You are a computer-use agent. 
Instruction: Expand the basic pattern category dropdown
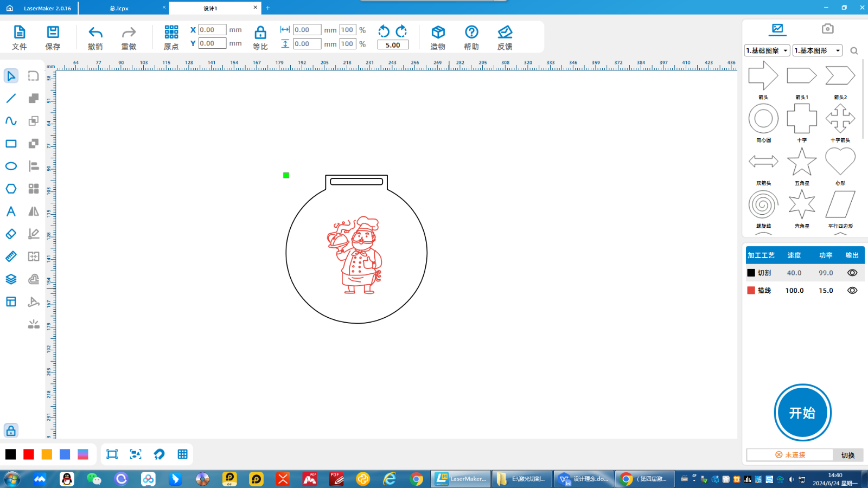pos(767,50)
